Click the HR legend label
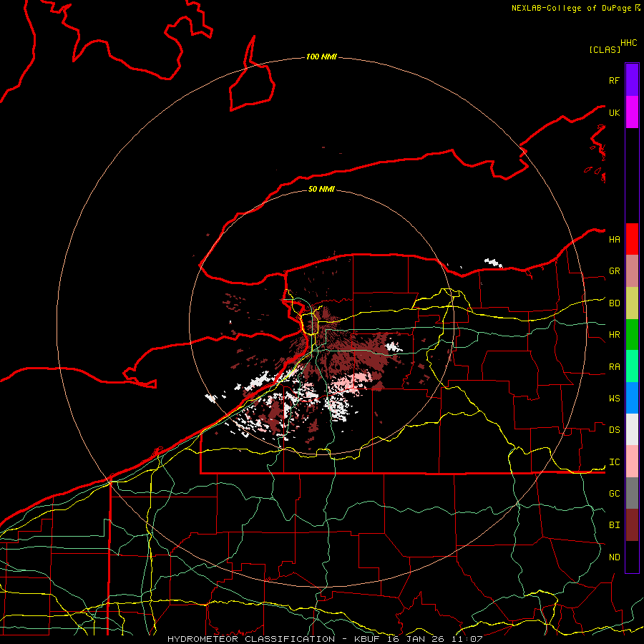This screenshot has width=644, height=644. (x=614, y=335)
